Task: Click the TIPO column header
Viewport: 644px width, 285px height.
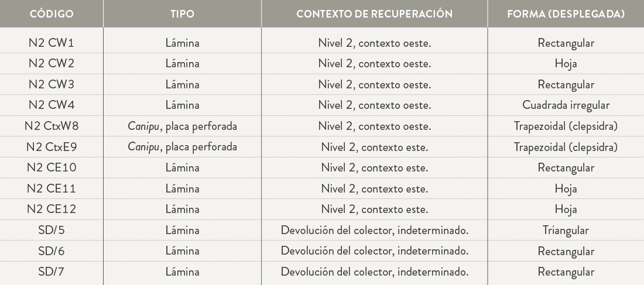Action: pyautogui.click(x=182, y=14)
